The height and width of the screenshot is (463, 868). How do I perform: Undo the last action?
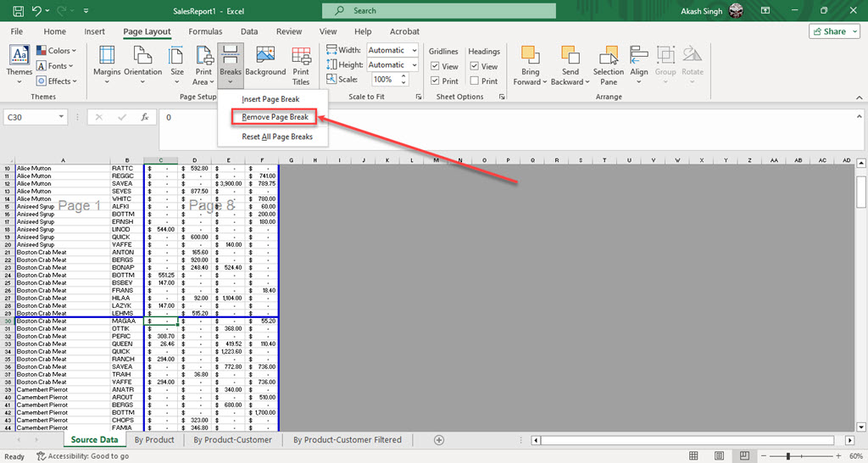coord(36,10)
